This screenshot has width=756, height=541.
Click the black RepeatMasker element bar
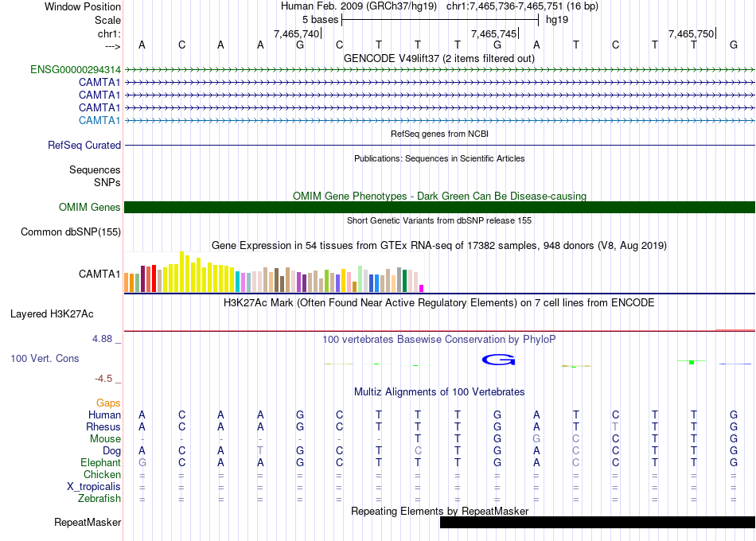click(598, 522)
